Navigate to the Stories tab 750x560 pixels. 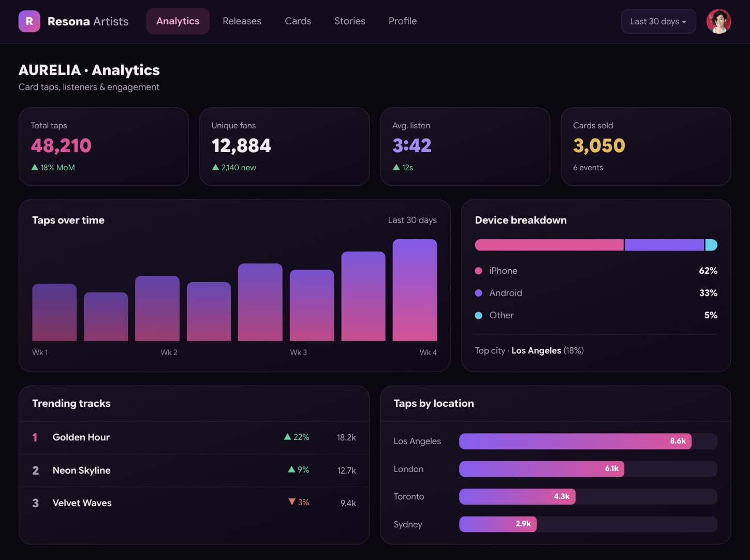tap(349, 21)
